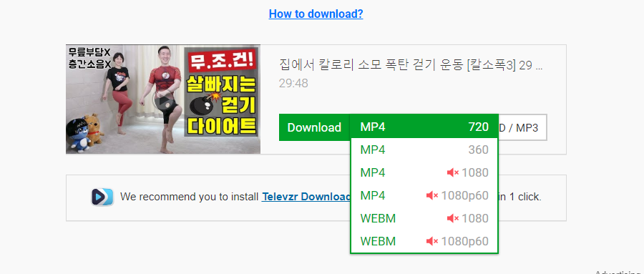Image resolution: width=644 pixels, height=274 pixels.
Task: Select MP4 720 format option
Action: (x=424, y=127)
